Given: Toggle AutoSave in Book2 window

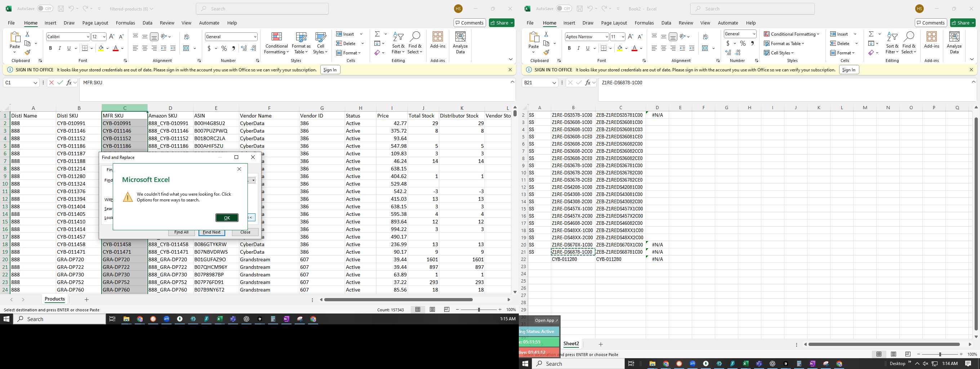Looking at the screenshot, I should [563, 8].
